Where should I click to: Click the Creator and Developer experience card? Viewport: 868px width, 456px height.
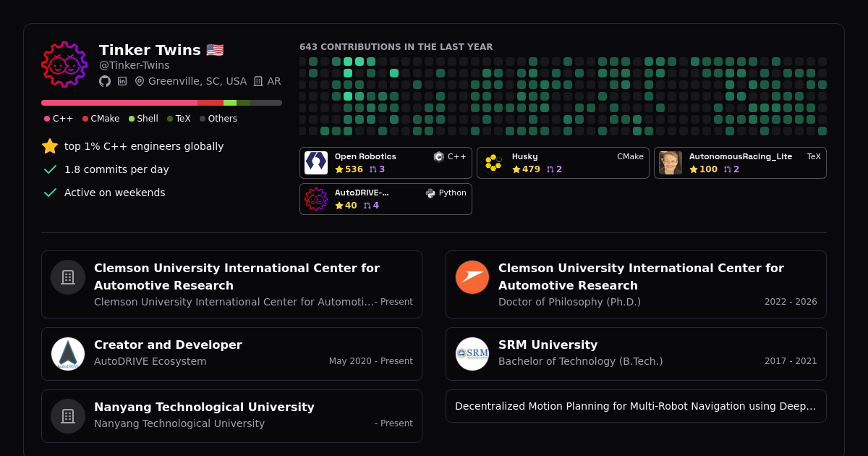231,354
